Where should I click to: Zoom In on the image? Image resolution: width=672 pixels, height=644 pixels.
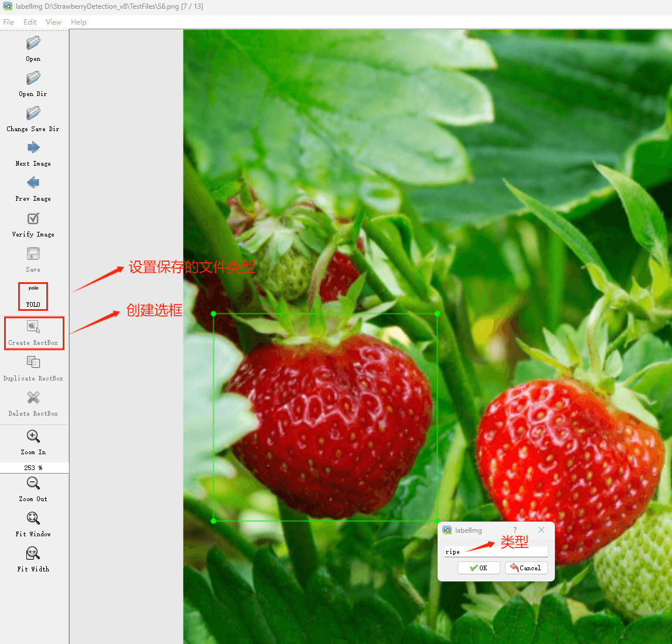(x=33, y=437)
